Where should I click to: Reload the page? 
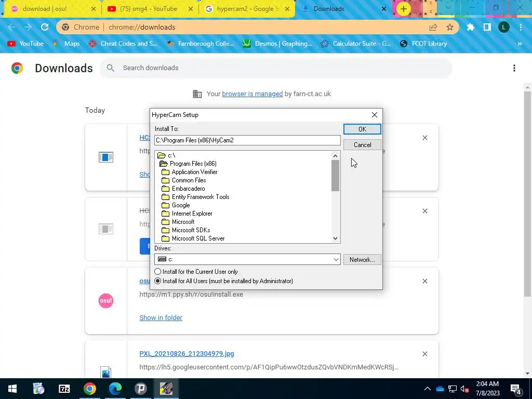(x=45, y=27)
